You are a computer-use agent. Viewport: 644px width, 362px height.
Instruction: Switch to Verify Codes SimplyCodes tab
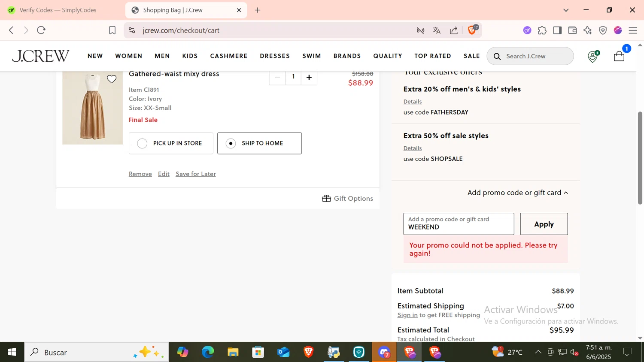pos(58,10)
